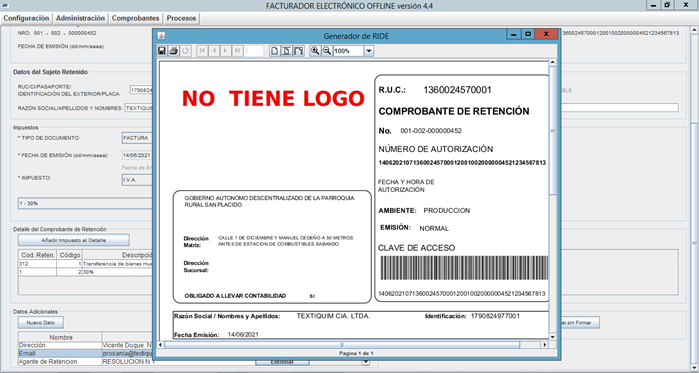Open the 100% zoom level dropdown
The image size is (699, 373).
(369, 51)
